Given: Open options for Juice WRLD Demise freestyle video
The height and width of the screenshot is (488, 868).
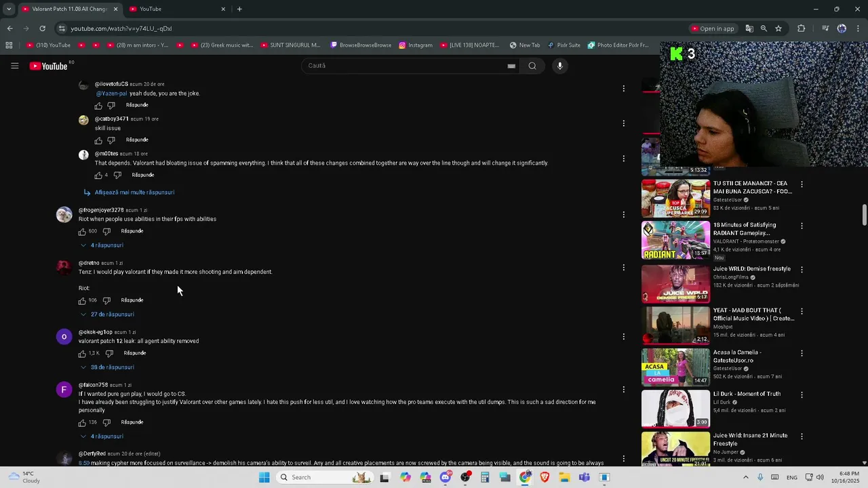Looking at the screenshot, I should click(x=802, y=270).
